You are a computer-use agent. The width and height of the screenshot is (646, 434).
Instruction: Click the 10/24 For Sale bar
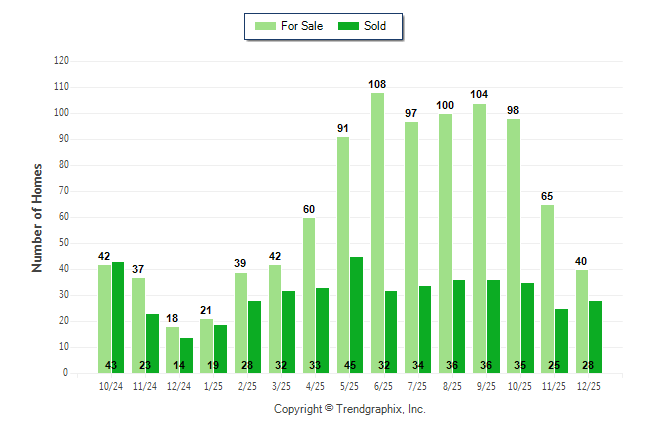click(104, 319)
